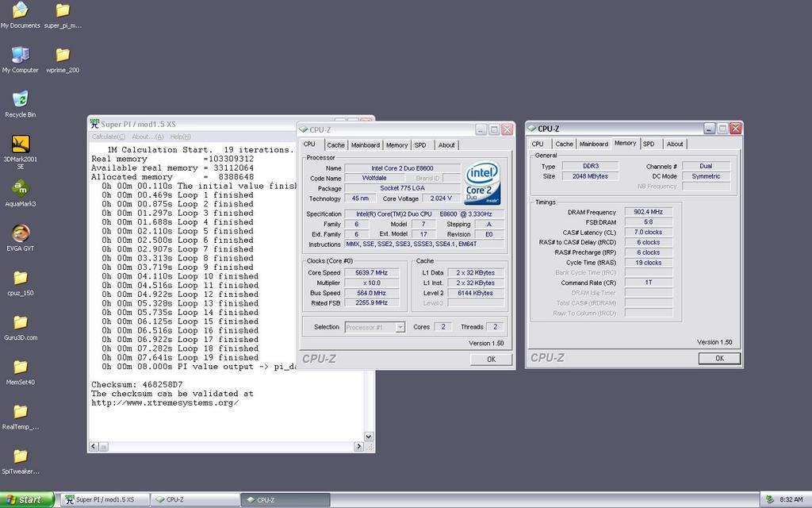Open the About menu in Super PI
This screenshot has width=812, height=508.
[x=147, y=137]
